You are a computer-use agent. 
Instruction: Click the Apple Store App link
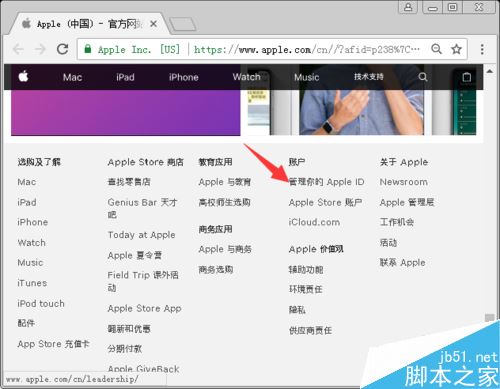pyautogui.click(x=144, y=309)
